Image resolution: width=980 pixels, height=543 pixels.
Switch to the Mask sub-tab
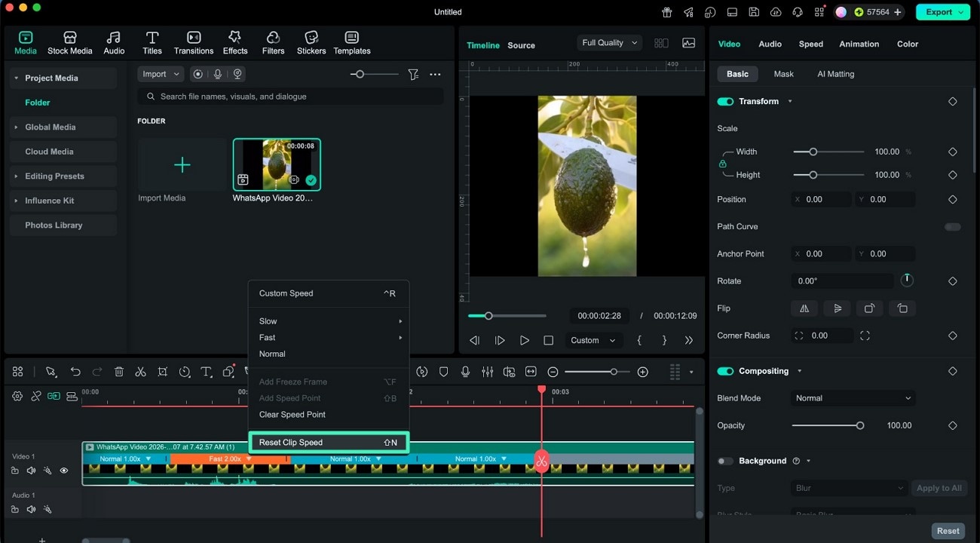[783, 74]
